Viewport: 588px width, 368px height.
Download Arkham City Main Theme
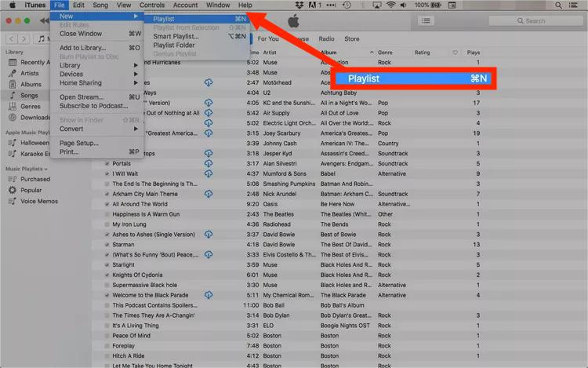(x=209, y=194)
